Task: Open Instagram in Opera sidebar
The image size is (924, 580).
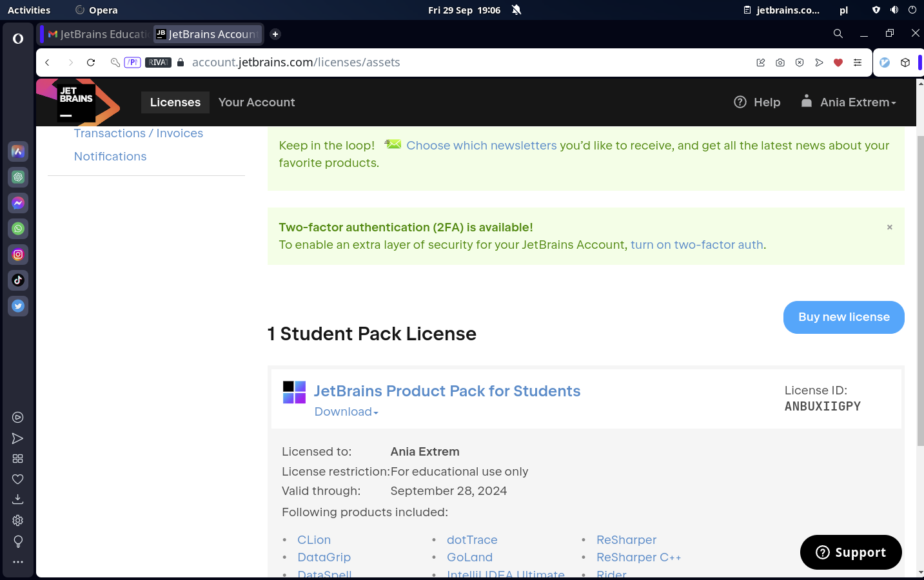Action: point(18,255)
